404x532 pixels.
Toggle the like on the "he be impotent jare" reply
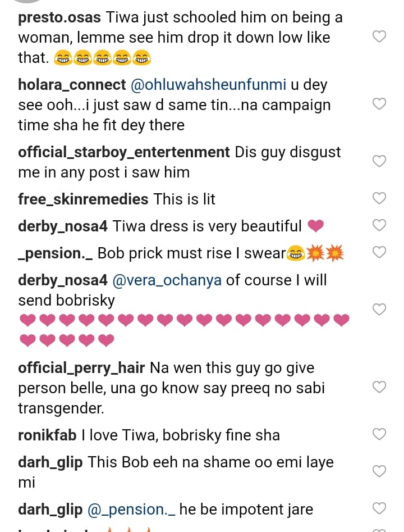(x=379, y=509)
